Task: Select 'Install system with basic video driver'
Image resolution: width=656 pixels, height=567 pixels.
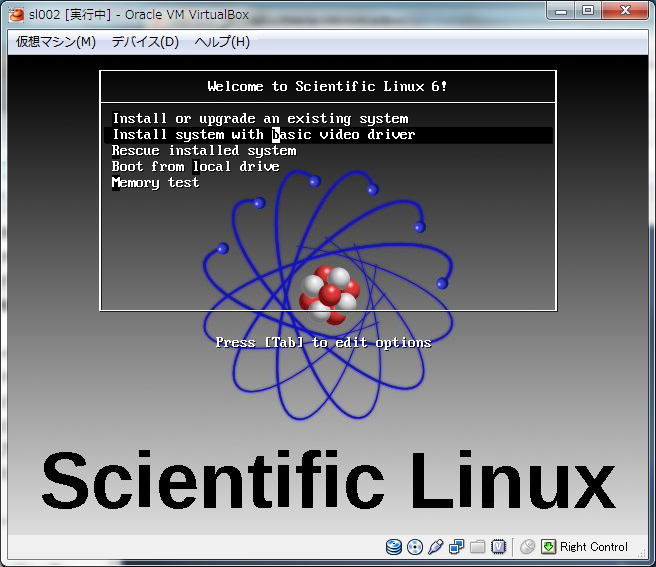Action: pos(328,135)
